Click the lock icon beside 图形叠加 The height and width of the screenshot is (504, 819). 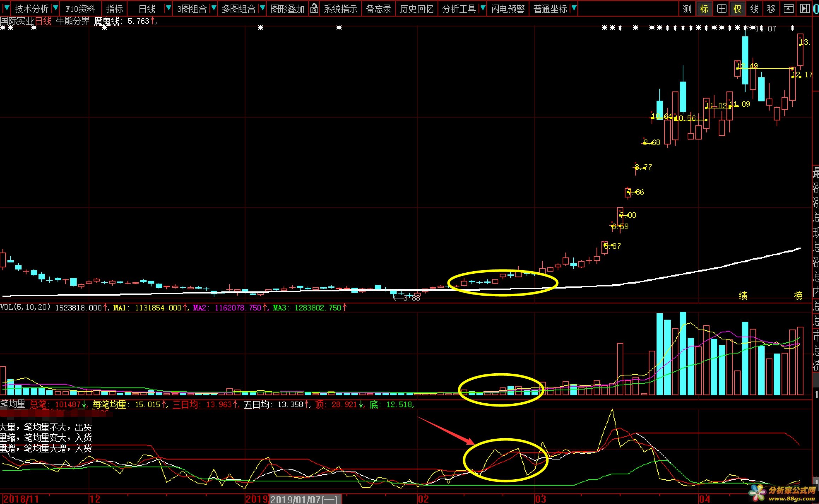tap(314, 8)
